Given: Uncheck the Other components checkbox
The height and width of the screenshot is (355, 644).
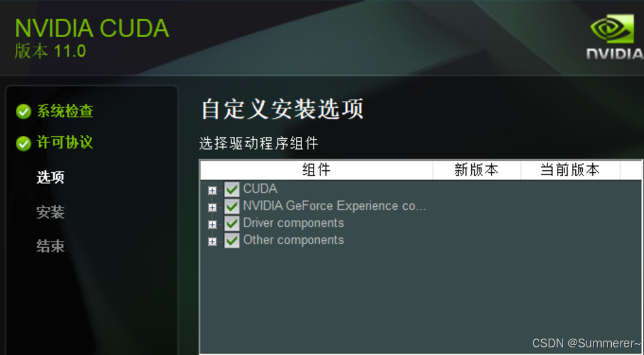Looking at the screenshot, I should click(x=231, y=240).
